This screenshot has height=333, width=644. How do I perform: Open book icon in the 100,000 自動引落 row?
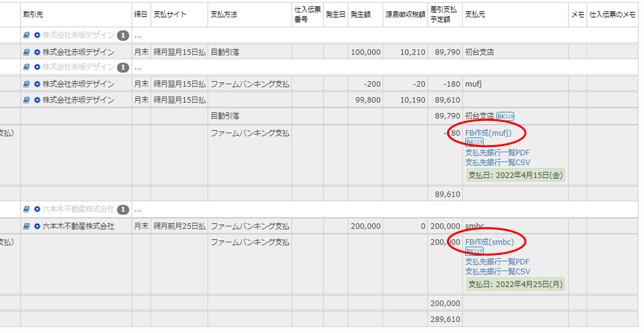[x=26, y=52]
